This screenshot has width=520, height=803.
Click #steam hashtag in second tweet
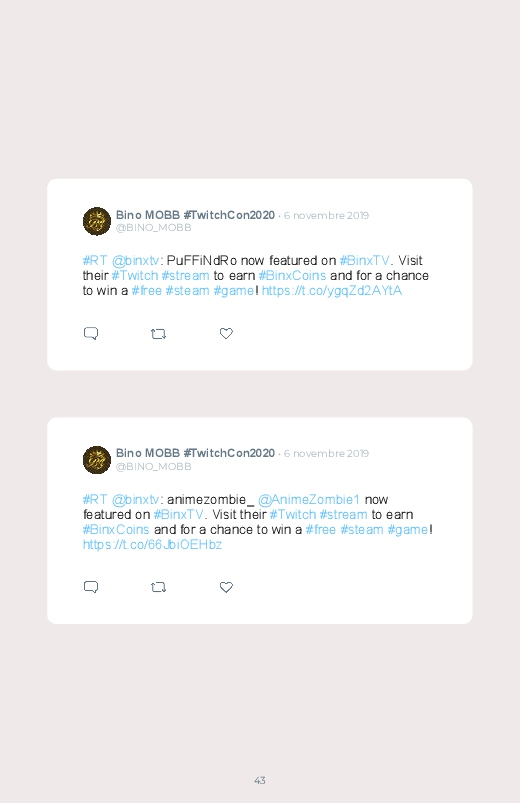(x=362, y=530)
